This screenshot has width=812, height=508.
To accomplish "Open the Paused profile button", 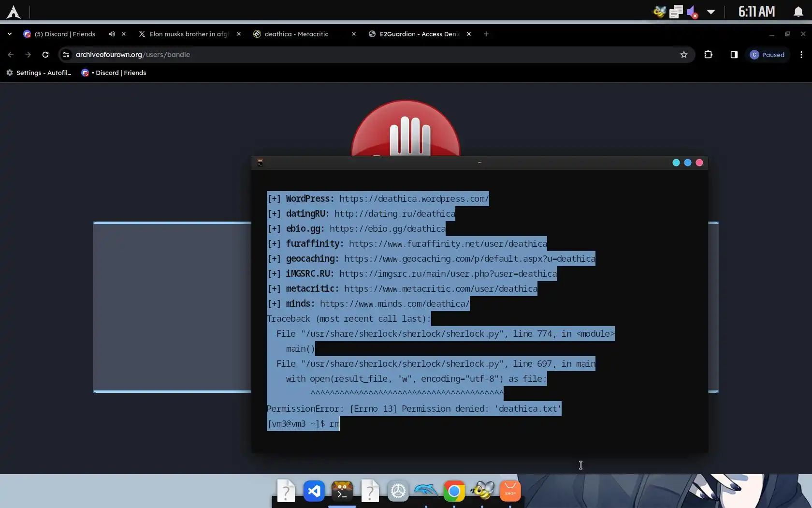I will click(768, 55).
